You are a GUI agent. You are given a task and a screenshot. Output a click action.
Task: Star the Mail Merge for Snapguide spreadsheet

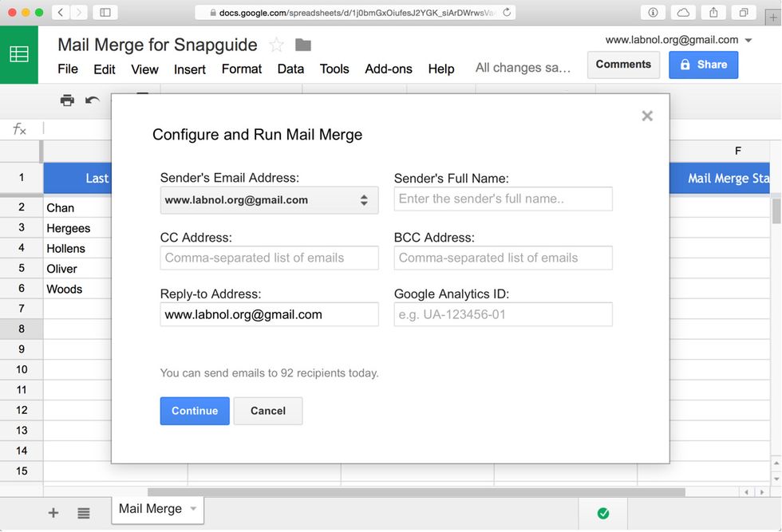coord(275,45)
